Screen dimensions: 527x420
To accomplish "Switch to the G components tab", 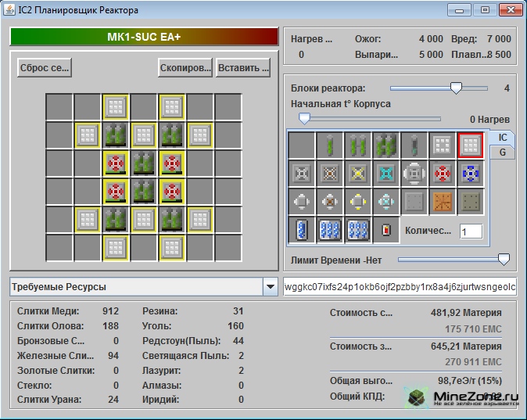I will pos(502,153).
